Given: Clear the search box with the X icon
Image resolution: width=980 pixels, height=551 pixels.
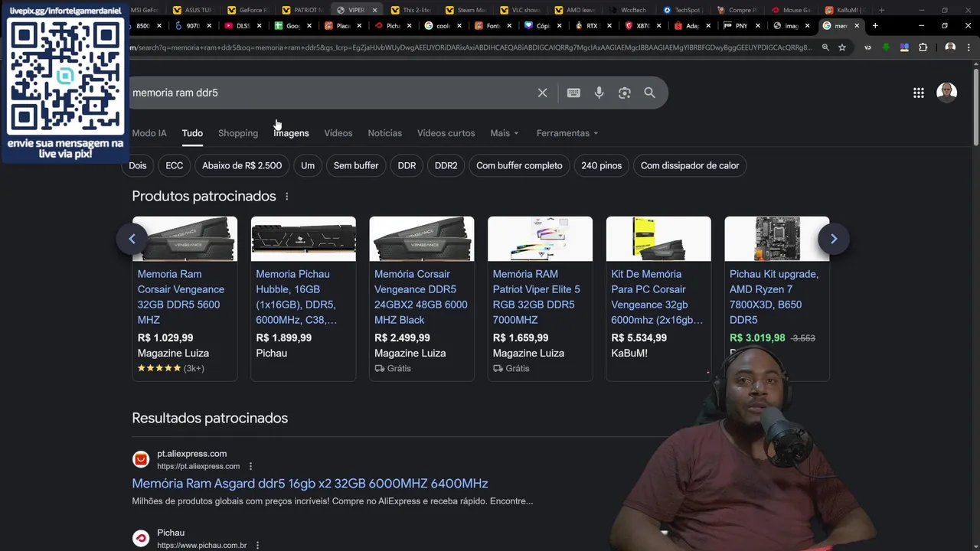Looking at the screenshot, I should 542,93.
